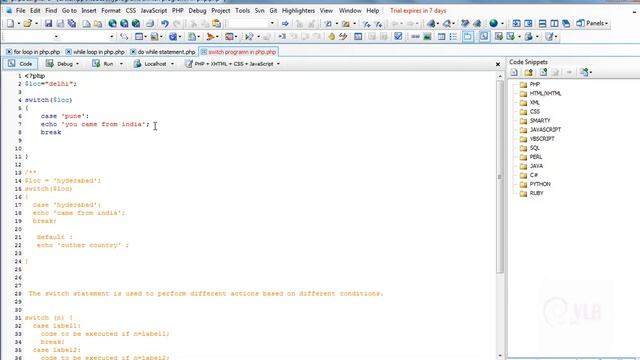This screenshot has width=640, height=360.
Task: Click new folder icon in Code Snippets
Action: pos(529,73)
